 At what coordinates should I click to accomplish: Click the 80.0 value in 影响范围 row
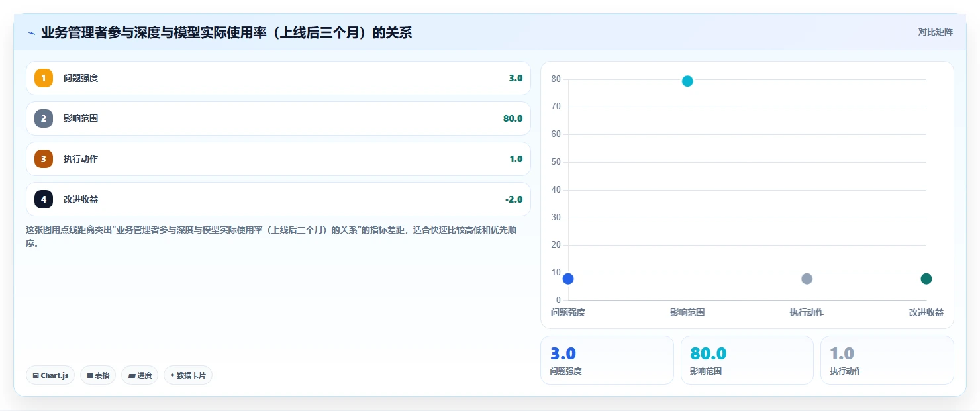point(513,118)
